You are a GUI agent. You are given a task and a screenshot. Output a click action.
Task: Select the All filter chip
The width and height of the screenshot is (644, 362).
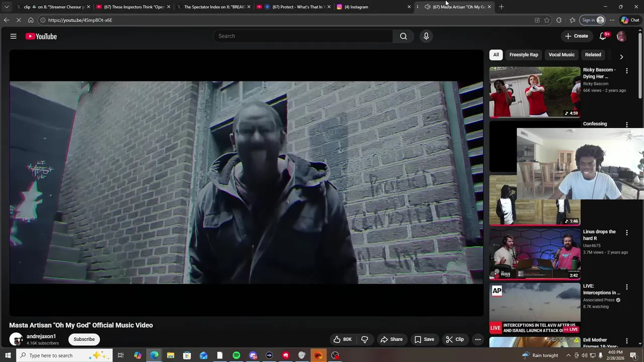point(496,55)
